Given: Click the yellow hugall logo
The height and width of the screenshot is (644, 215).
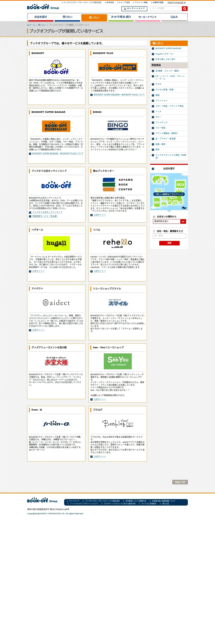Looking at the screenshot, I should click(x=56, y=243).
